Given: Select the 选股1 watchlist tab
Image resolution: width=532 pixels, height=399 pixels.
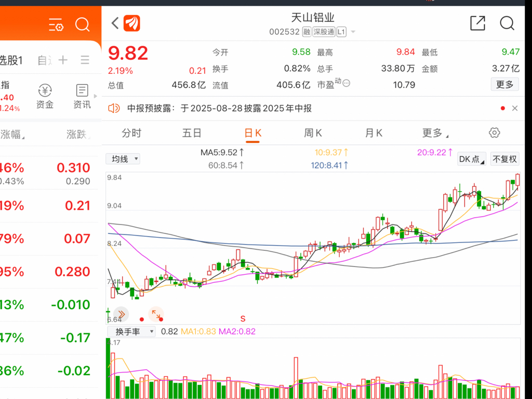Looking at the screenshot, I should [11, 60].
